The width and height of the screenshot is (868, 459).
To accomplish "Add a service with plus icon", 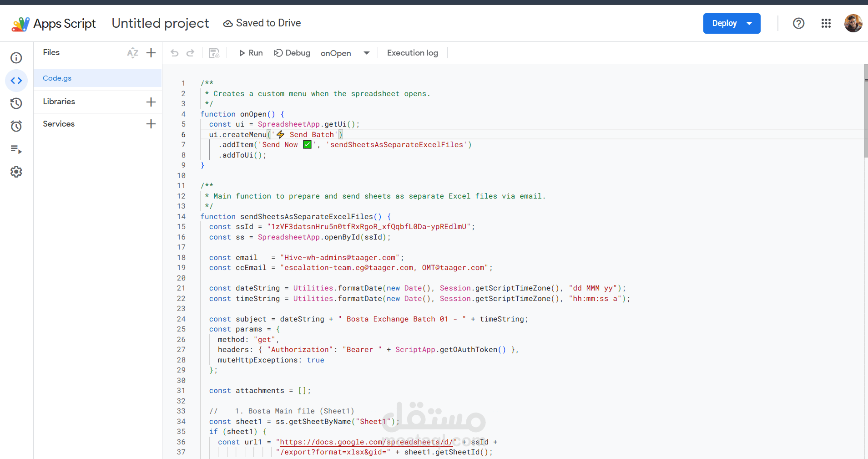I will tap(151, 124).
